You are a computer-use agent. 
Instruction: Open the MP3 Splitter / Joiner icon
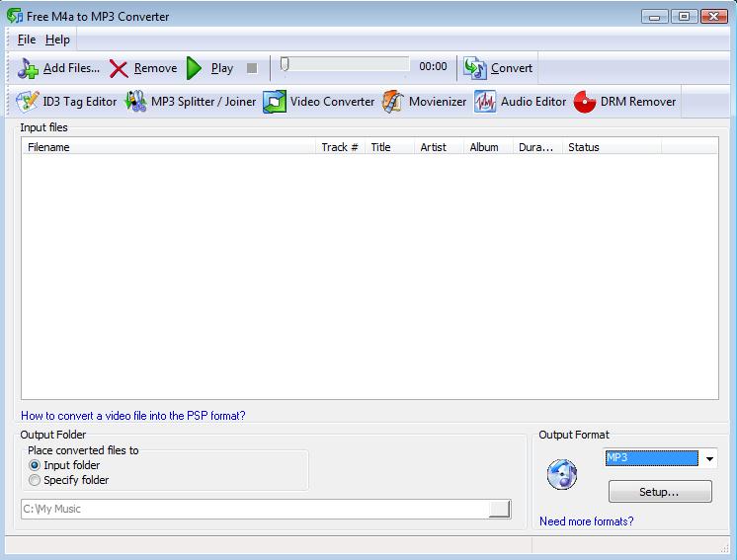pyautogui.click(x=135, y=102)
